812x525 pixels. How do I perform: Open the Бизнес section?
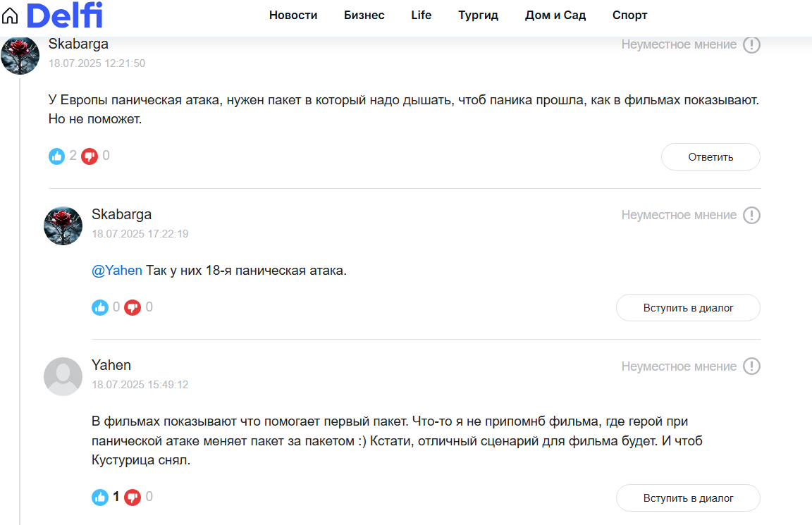pyautogui.click(x=364, y=16)
